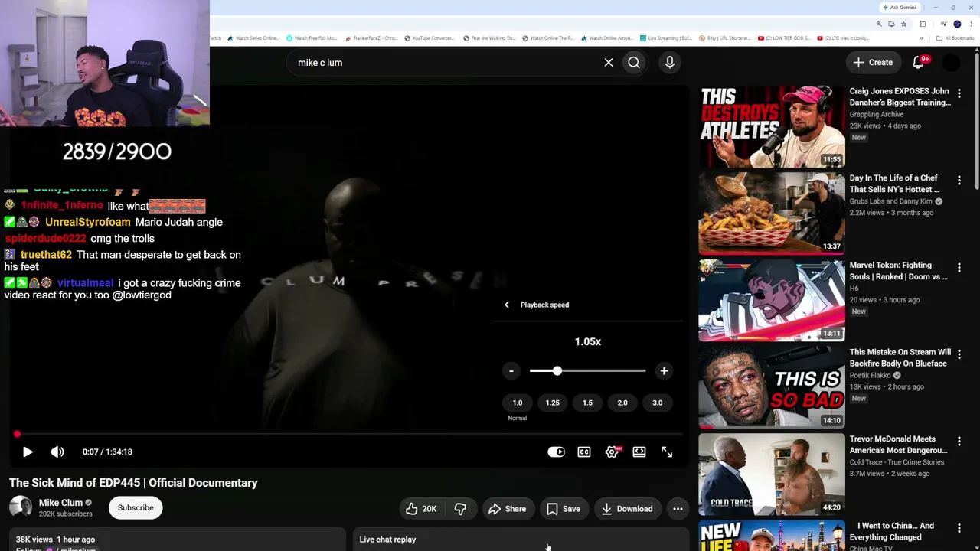Set playback speed to 1.0 Normal
Image resolution: width=980 pixels, height=551 pixels.
[x=518, y=403]
